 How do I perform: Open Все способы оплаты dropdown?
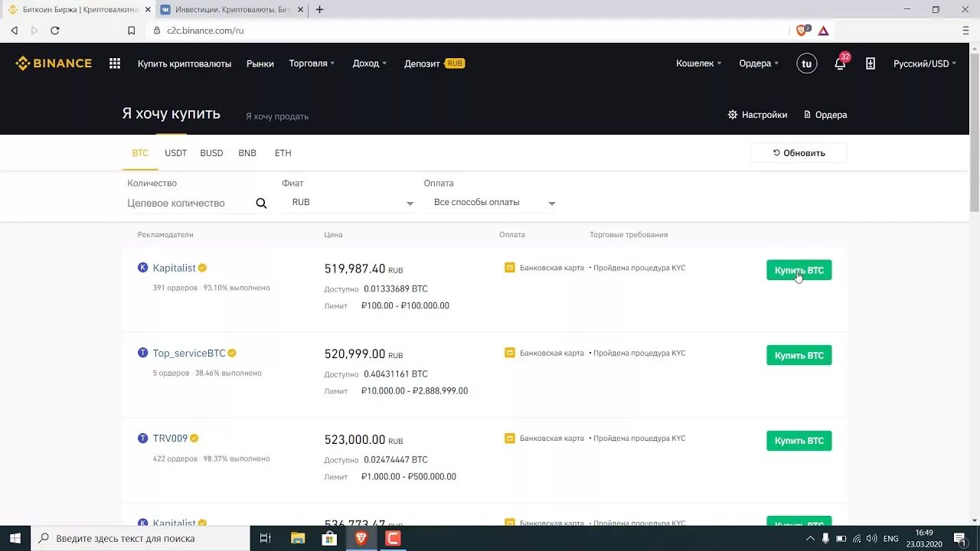[x=495, y=203]
